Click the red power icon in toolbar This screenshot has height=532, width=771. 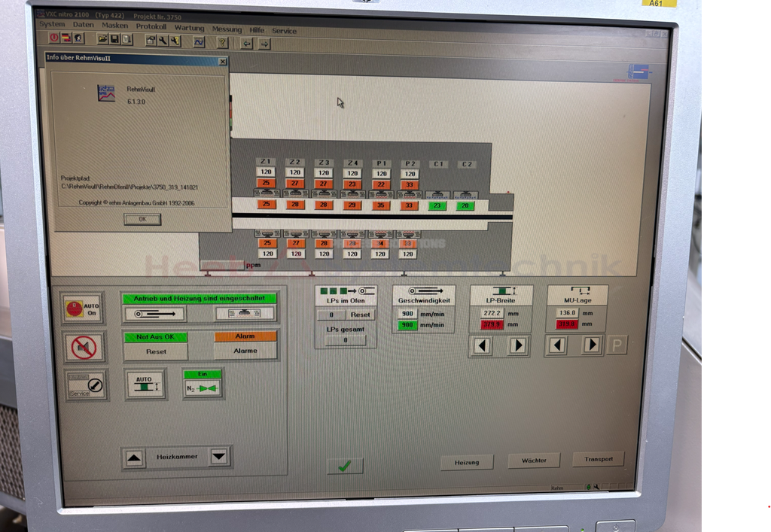coord(54,38)
